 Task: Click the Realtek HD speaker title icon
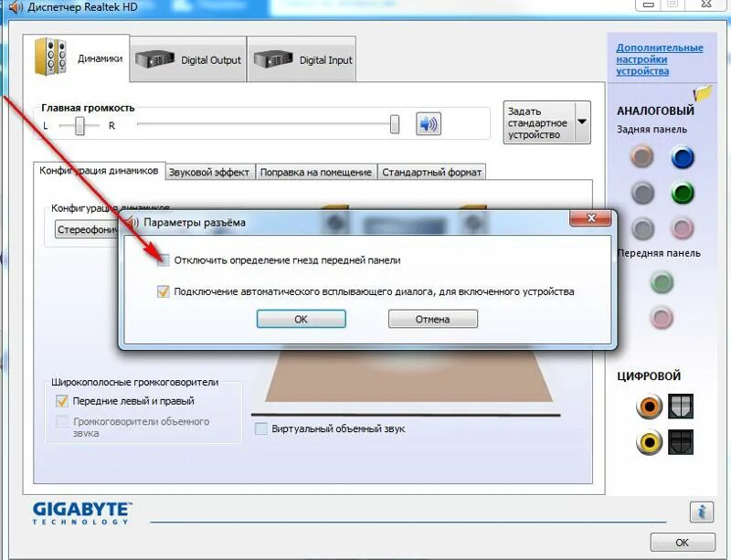16,7
